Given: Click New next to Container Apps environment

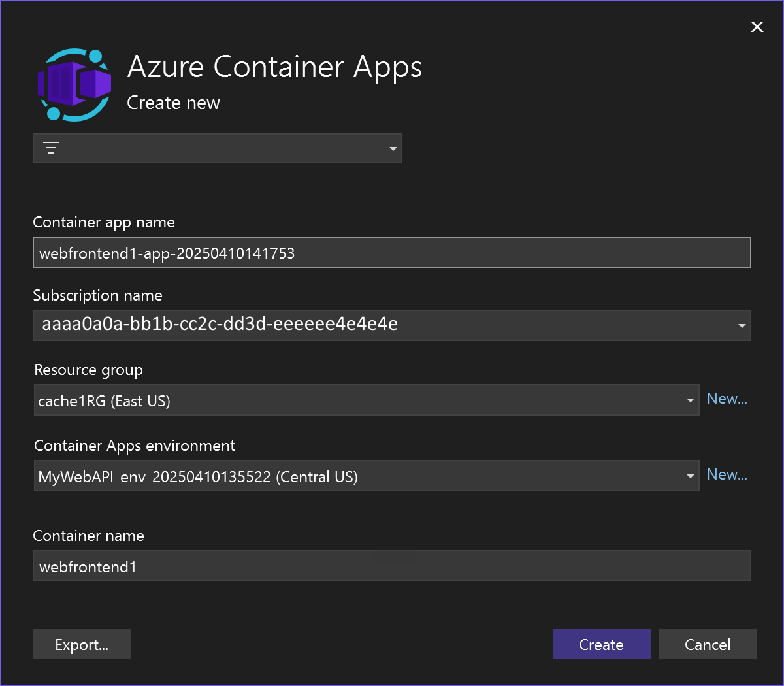Looking at the screenshot, I should click(727, 474).
